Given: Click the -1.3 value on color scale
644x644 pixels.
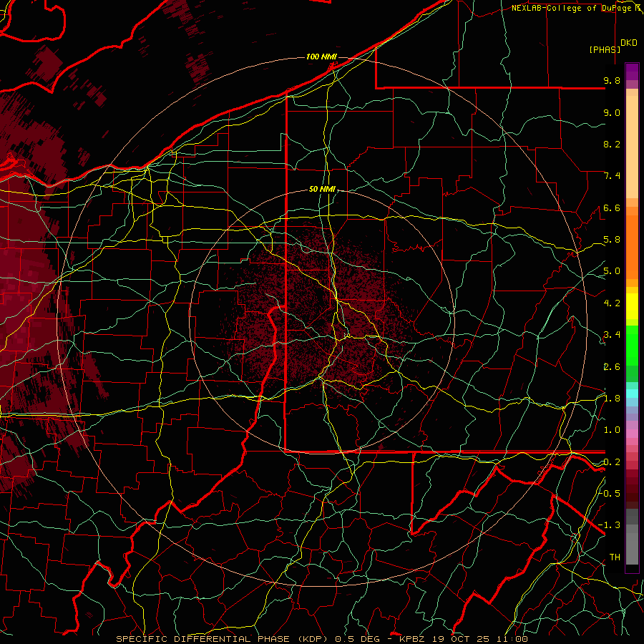Looking at the screenshot, I should pos(609,525).
